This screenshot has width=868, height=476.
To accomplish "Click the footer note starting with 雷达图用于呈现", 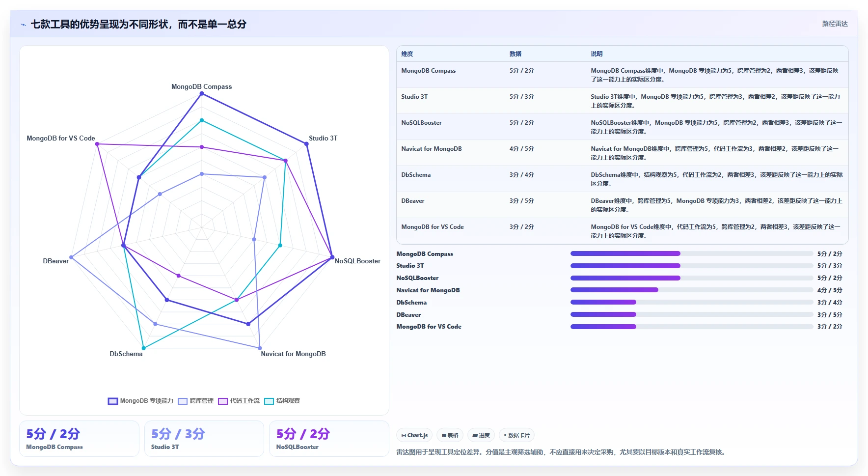I will 562,452.
